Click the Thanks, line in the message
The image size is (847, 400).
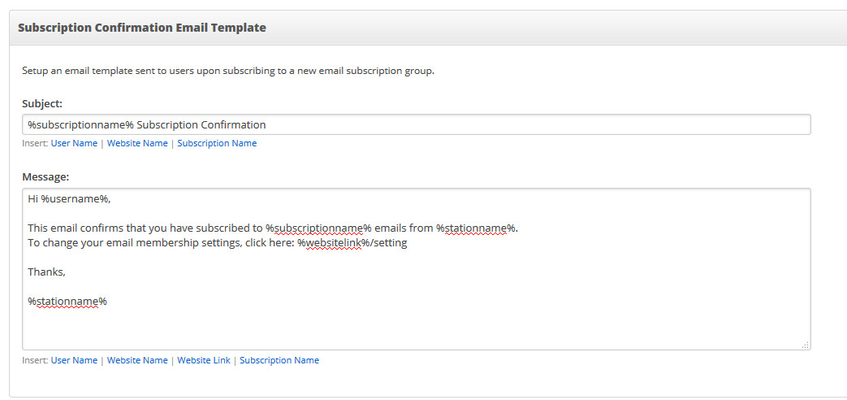tap(46, 272)
